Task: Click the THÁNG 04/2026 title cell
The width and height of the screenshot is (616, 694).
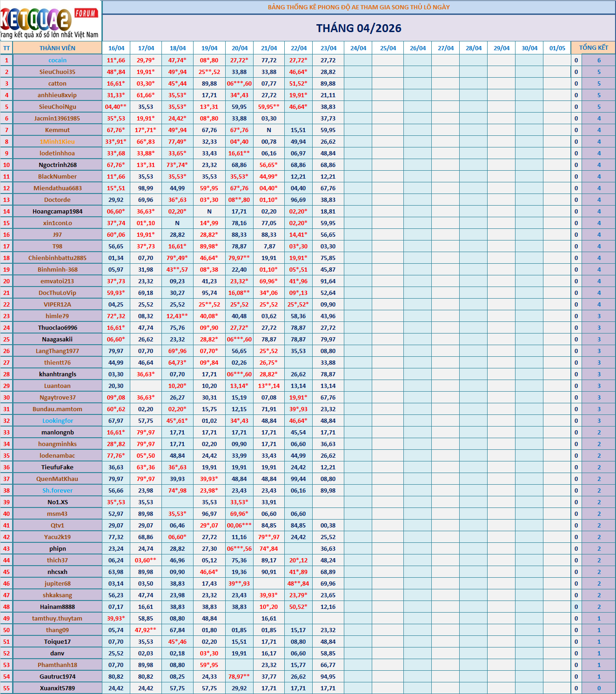Action: tap(359, 28)
